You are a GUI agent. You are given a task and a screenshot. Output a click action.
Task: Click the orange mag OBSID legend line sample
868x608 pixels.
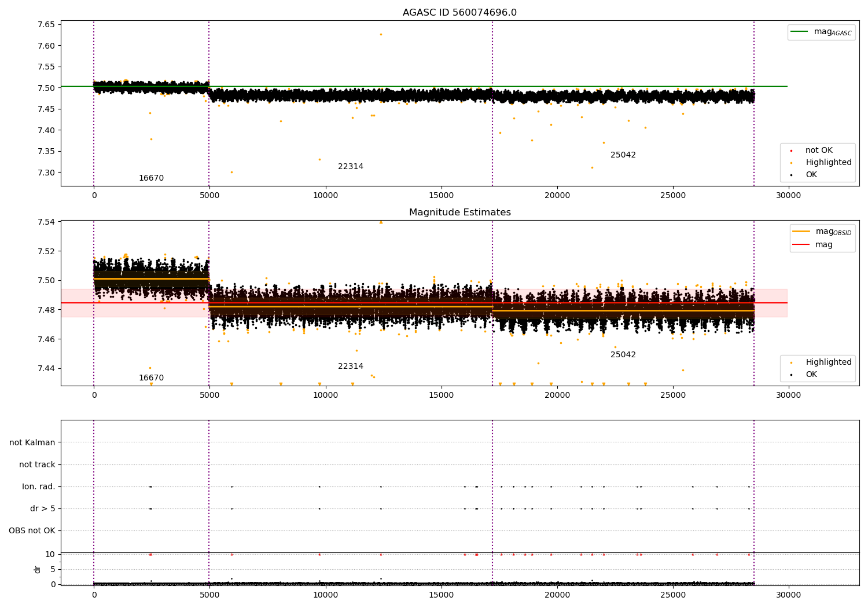pos(801,232)
